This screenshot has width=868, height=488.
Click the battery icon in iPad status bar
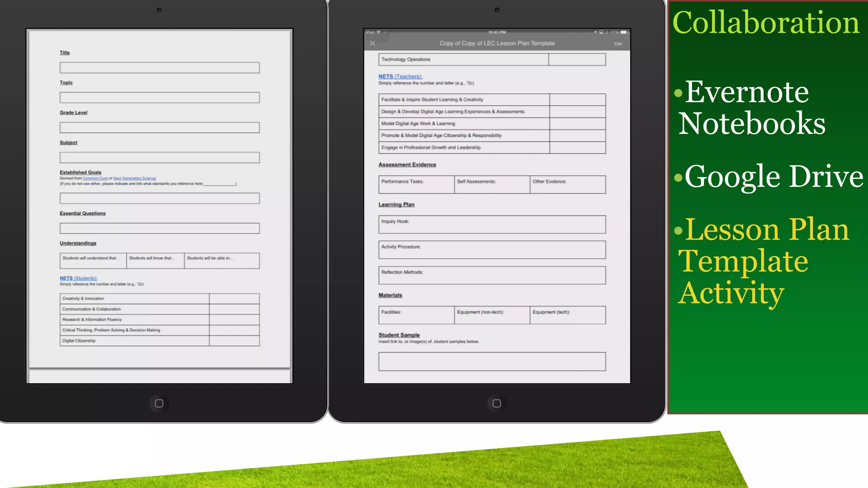624,32
